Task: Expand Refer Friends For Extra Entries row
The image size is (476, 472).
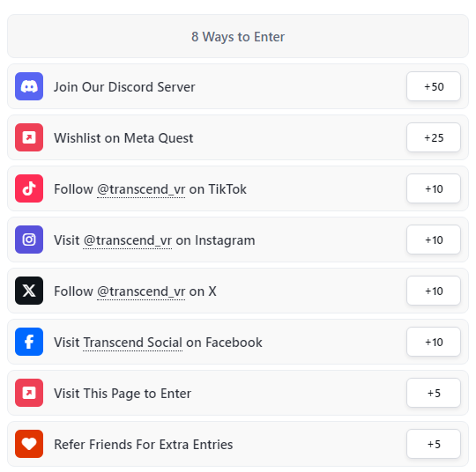Action: [238, 444]
